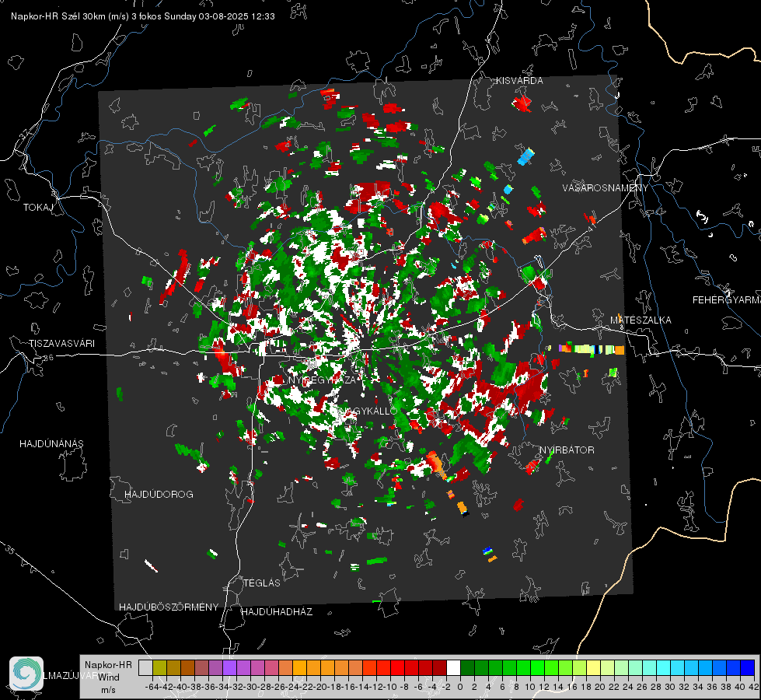Click the light blue echo patch south of Kisvárda
761x700 pixels.
[525, 157]
